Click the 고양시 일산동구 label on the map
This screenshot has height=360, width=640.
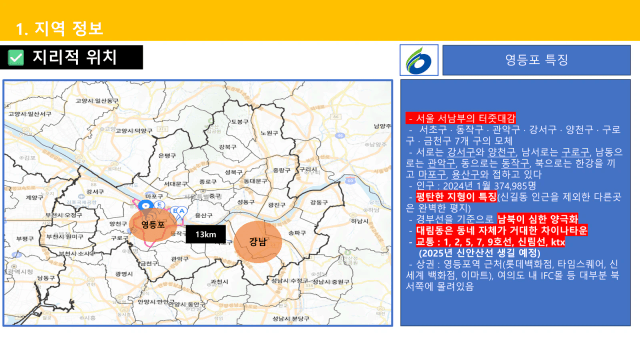pyautogui.click(x=97, y=100)
